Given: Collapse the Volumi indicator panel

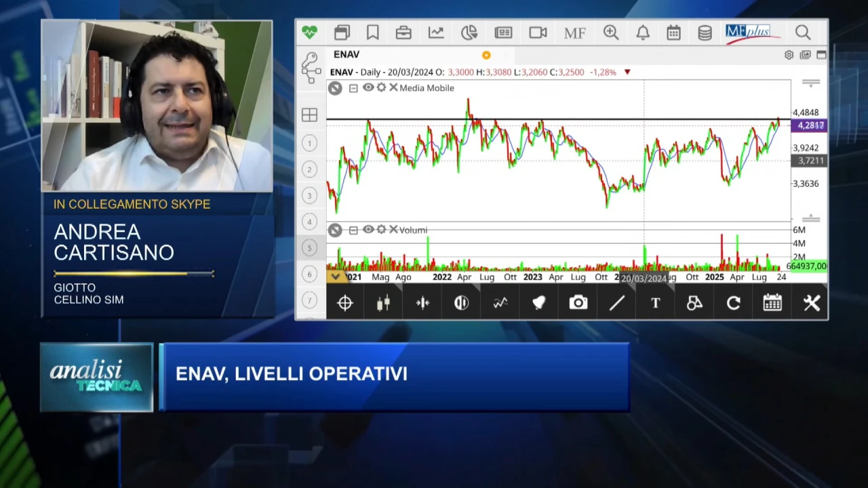Looking at the screenshot, I should (x=353, y=230).
